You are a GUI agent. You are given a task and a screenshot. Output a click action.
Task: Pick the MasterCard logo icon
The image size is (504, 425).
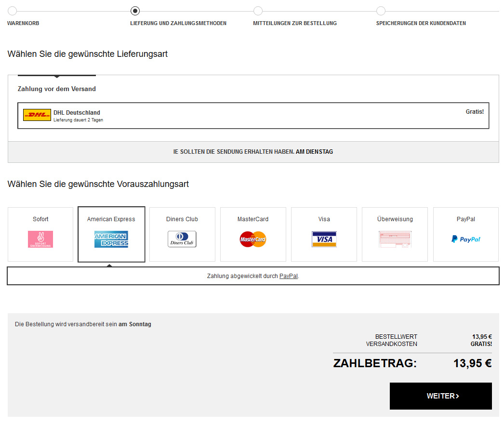point(253,239)
